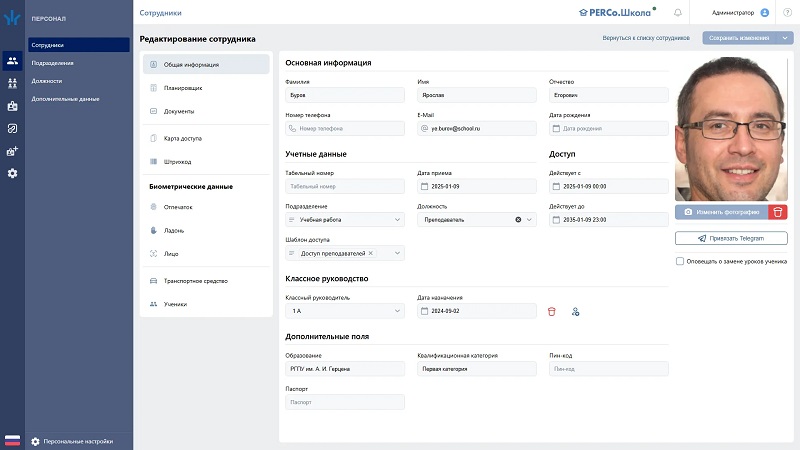Expand the Подразделение dropdown
Viewport: 800px width, 450px height.
(397, 219)
